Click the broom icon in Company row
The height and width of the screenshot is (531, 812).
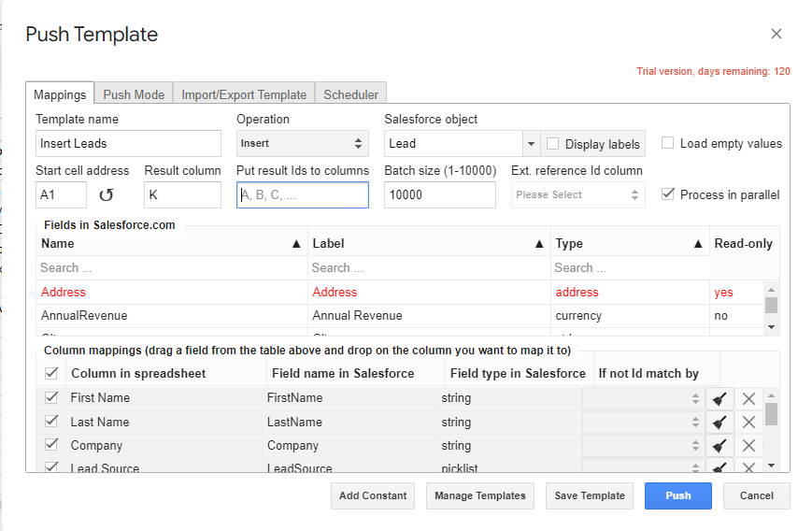point(719,446)
